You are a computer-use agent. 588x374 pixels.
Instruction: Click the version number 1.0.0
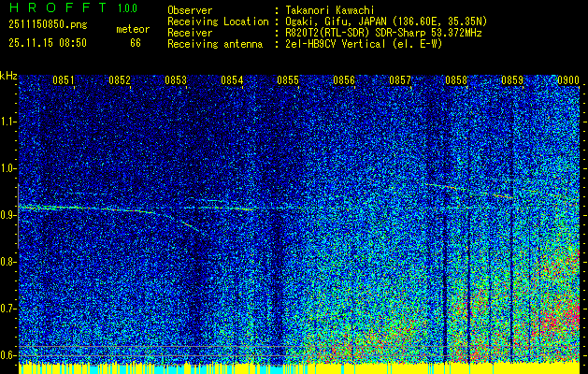click(127, 8)
